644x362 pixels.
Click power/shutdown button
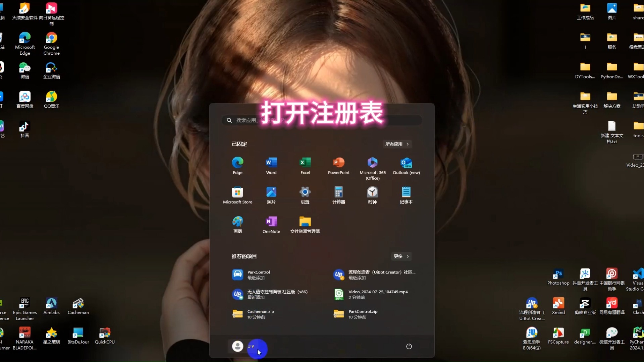pyautogui.click(x=409, y=346)
